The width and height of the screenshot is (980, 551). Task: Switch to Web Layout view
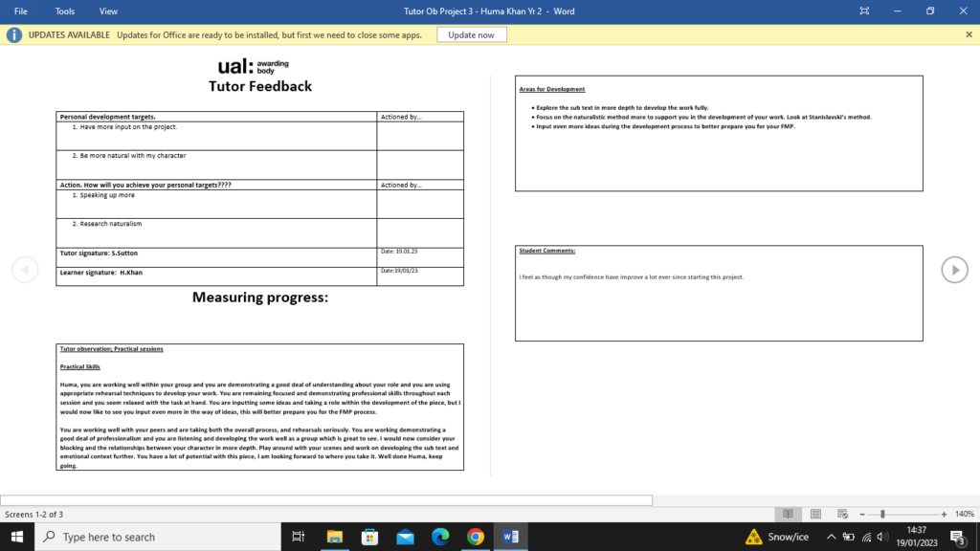[842, 515]
